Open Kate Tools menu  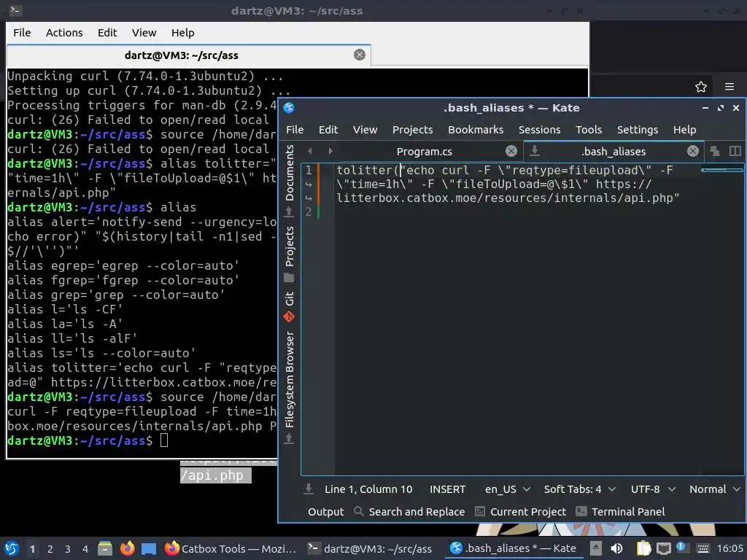pos(589,130)
